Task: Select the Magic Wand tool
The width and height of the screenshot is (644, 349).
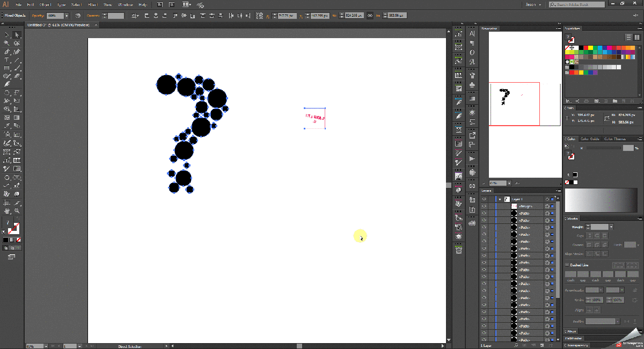Action: click(x=7, y=43)
